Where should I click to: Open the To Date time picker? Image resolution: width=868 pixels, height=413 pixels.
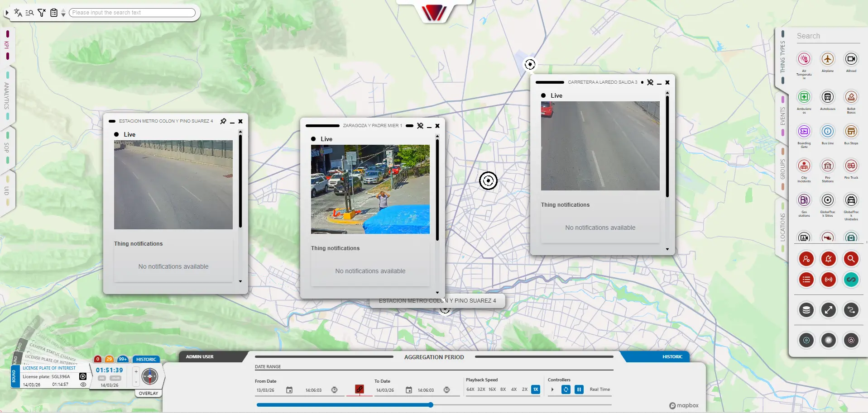[x=446, y=390]
